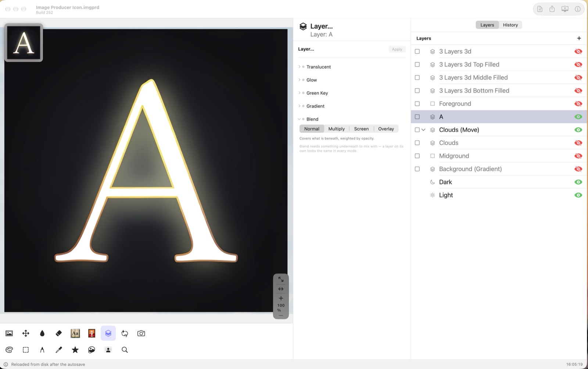Viewport: 588px width, 369px height.
Task: Click the person with dotted background tool
Action: coord(108,350)
